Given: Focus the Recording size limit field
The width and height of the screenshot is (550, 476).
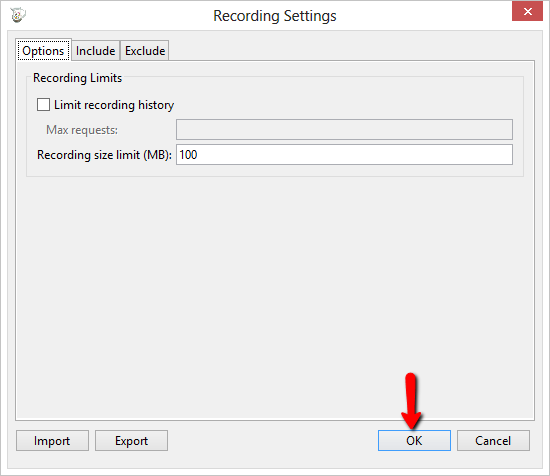Looking at the screenshot, I should [344, 154].
